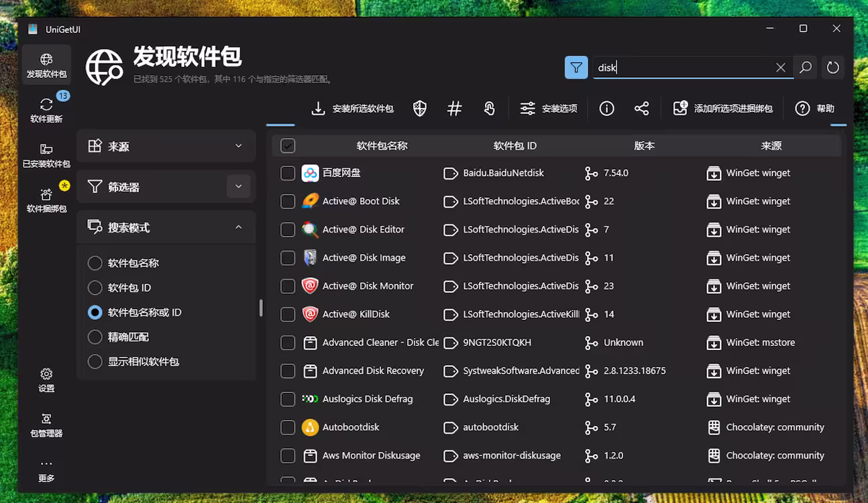Toggle the filter pane button beside the search box
Viewport: 868px width, 503px height.
coord(576,67)
